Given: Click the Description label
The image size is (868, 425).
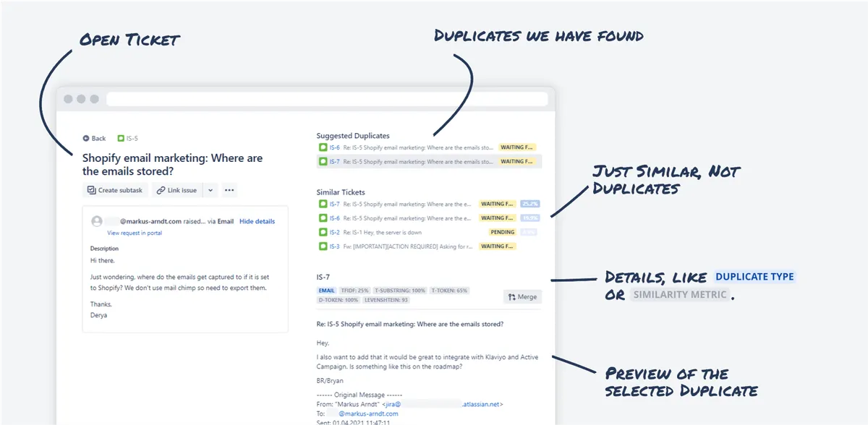Looking at the screenshot, I should tap(104, 249).
